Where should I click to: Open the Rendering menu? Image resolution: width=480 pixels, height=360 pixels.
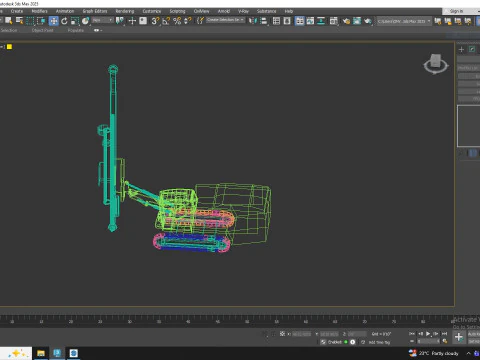coord(125,11)
